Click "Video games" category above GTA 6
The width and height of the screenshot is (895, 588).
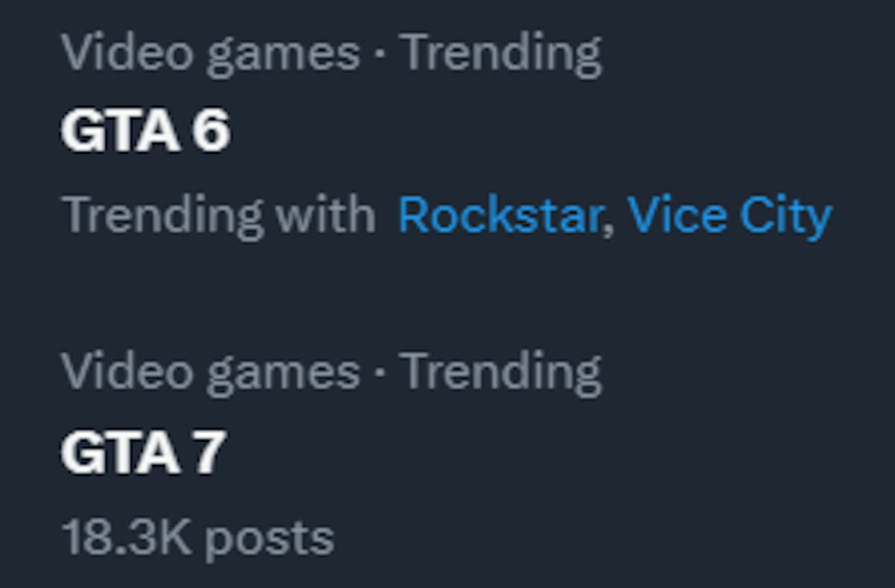pyautogui.click(x=210, y=54)
